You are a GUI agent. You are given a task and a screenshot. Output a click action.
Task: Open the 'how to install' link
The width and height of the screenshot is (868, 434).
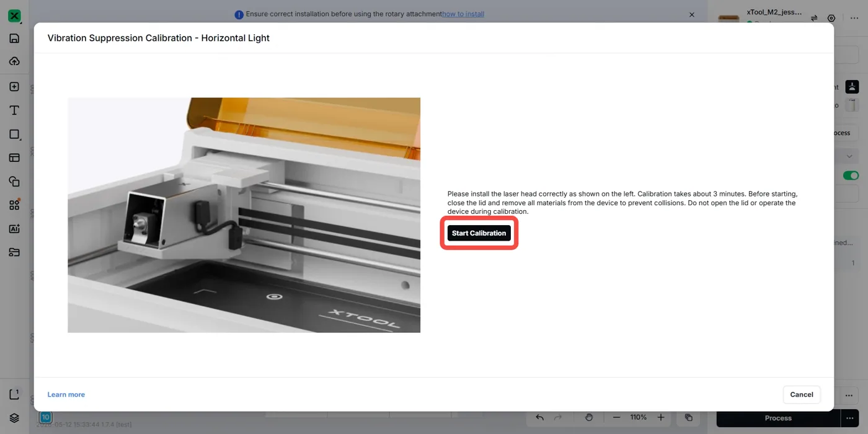click(463, 14)
